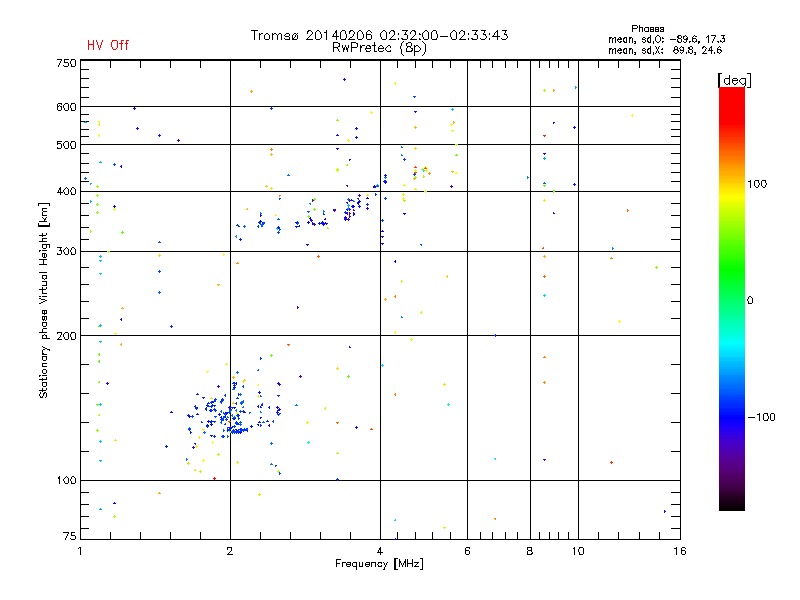Click y-axis tick label '750'
The width and height of the screenshot is (800, 600).
(66, 63)
